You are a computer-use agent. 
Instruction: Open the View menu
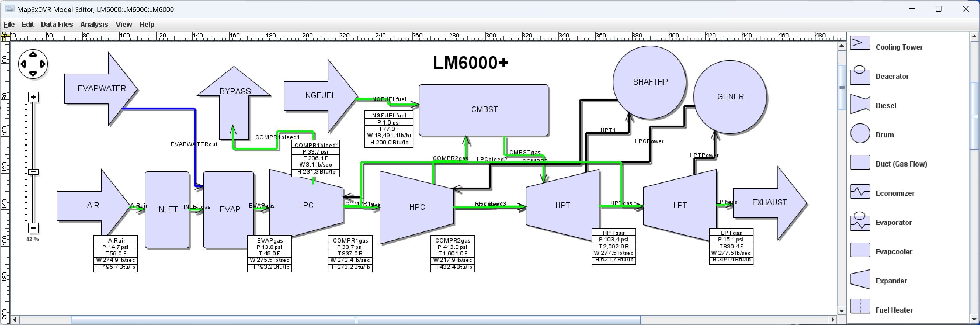[x=124, y=24]
